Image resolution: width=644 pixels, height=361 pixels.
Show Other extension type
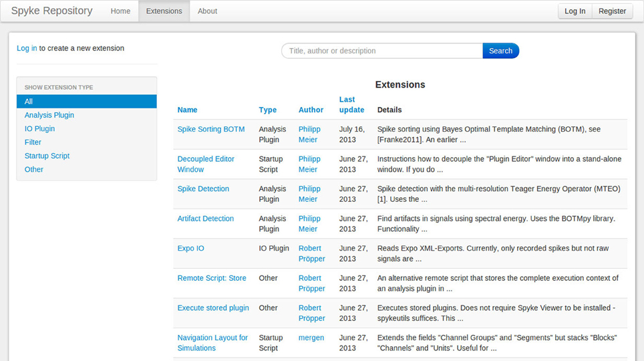33,169
